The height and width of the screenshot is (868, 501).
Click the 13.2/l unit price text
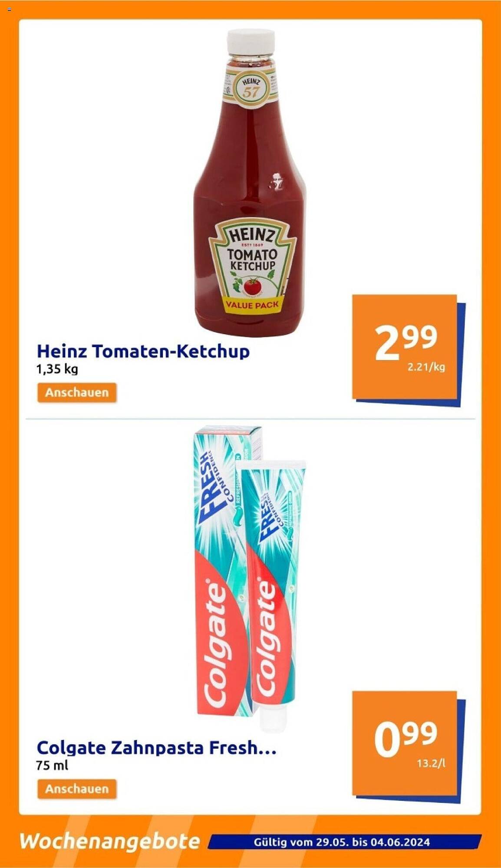[431, 763]
